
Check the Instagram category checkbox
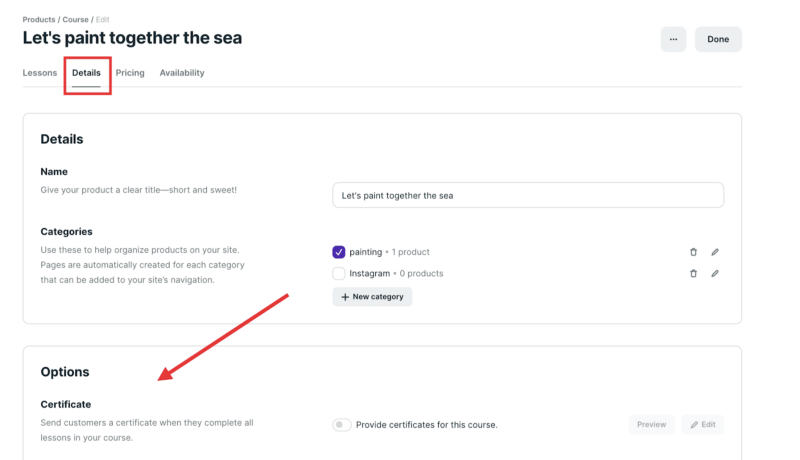point(339,273)
